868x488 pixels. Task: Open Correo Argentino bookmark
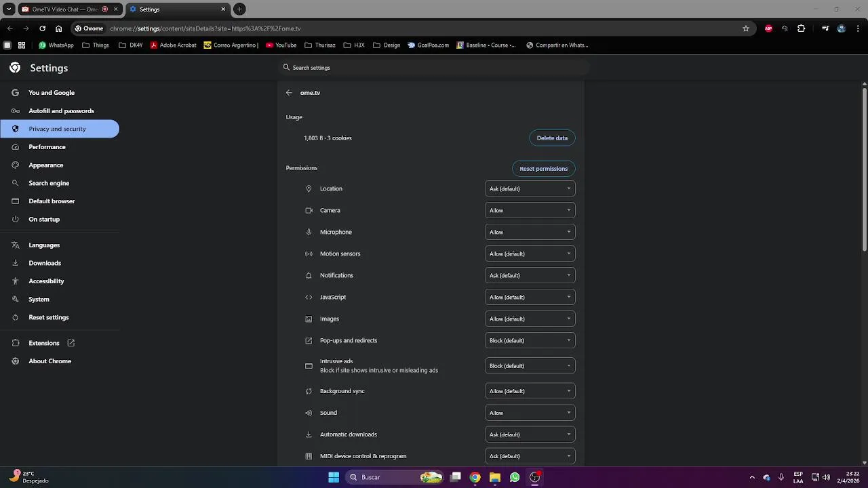click(231, 45)
